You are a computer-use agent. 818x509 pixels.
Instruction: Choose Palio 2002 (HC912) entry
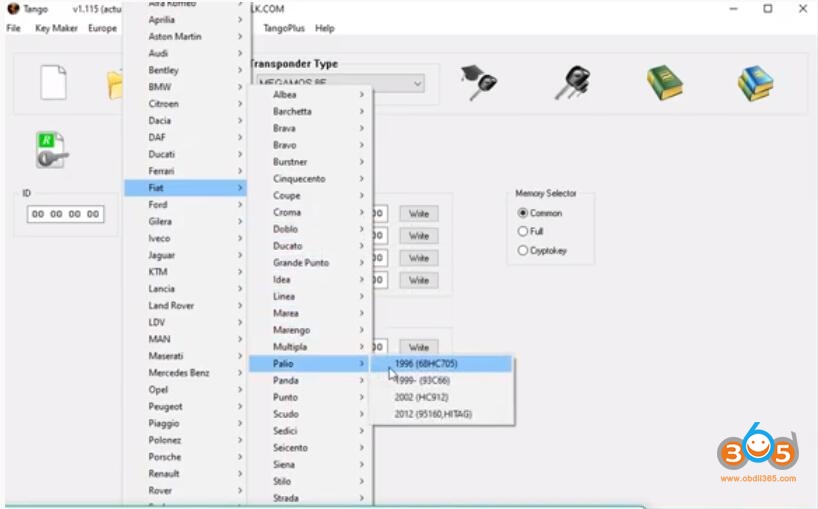click(442, 397)
